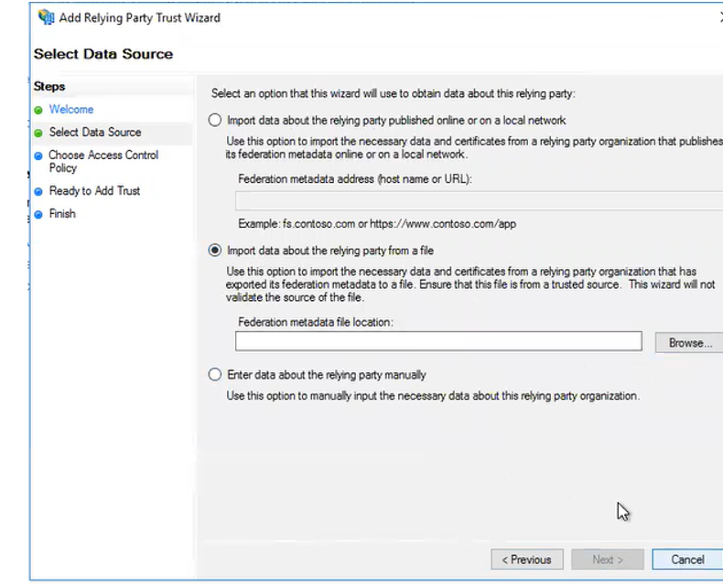Screen dimensions: 723x588
Task: Click the Next button
Action: click(608, 560)
